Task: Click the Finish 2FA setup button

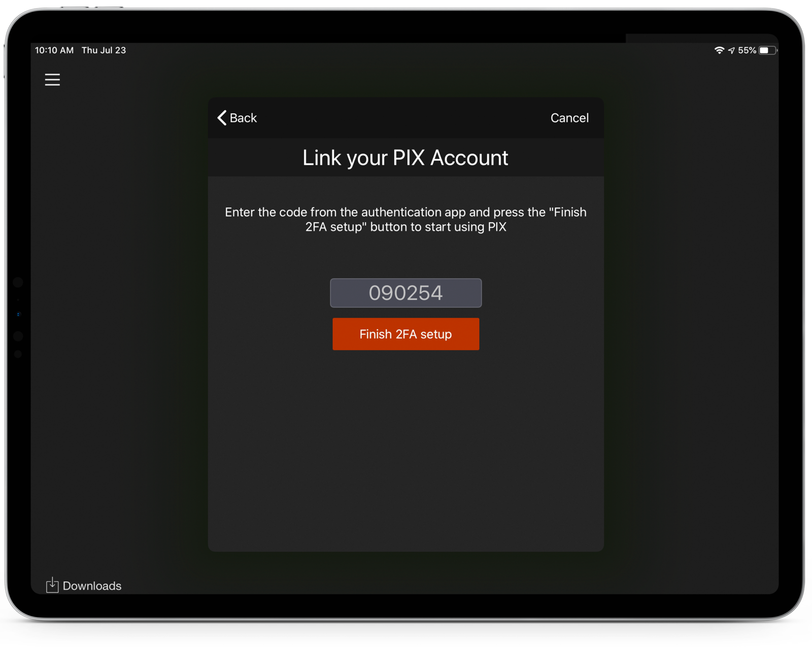Action: (x=405, y=334)
